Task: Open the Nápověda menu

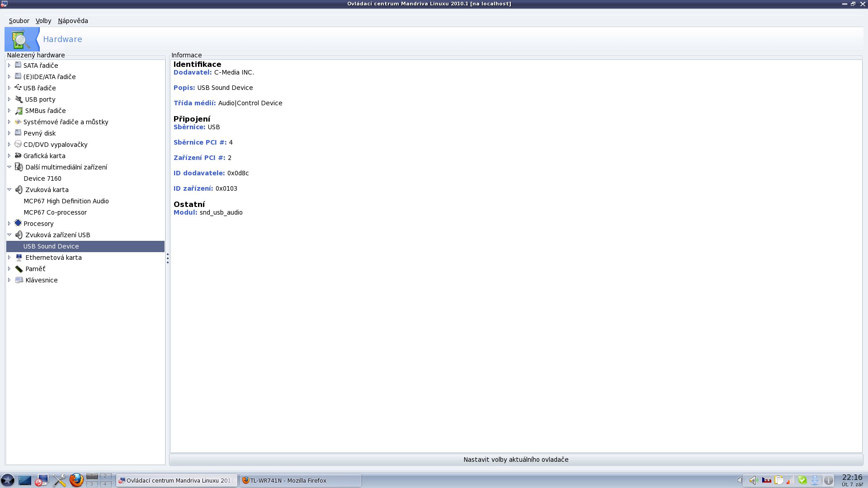Action: (73, 21)
